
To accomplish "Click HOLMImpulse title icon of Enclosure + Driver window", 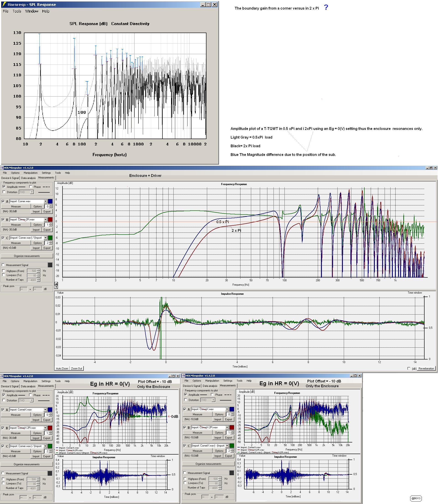I will click(2, 168).
